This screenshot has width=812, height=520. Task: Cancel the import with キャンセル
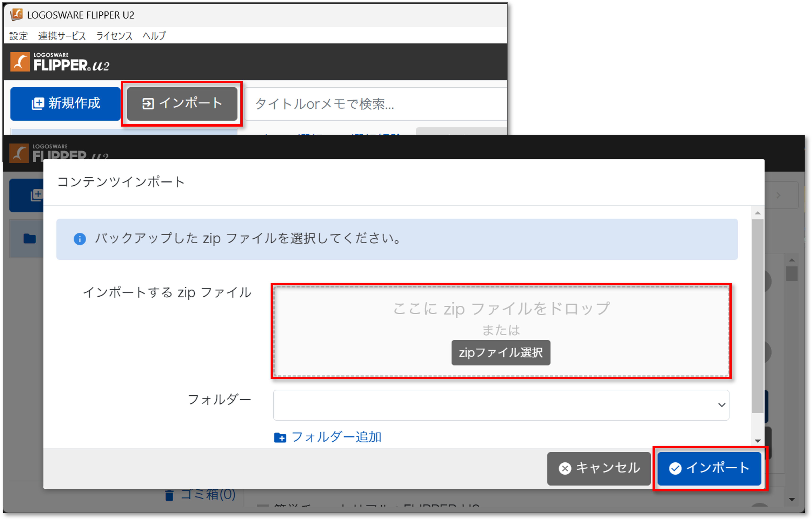pyautogui.click(x=599, y=468)
